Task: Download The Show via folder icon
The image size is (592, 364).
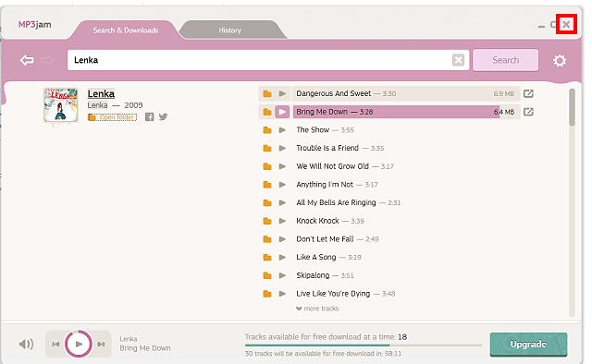Action: click(x=267, y=130)
